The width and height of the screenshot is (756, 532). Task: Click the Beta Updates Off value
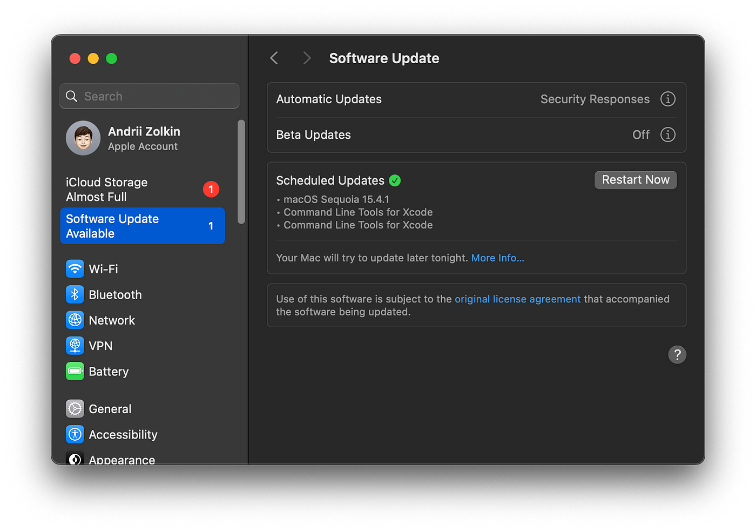(641, 135)
